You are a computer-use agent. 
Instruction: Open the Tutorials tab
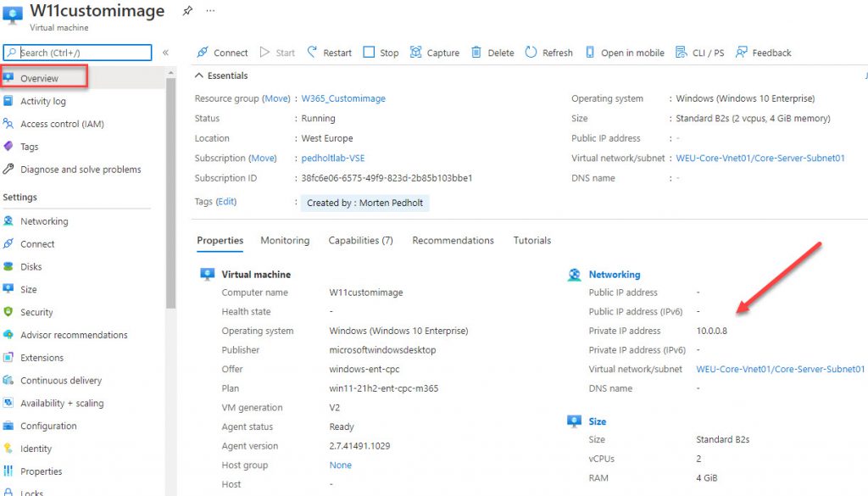click(532, 240)
